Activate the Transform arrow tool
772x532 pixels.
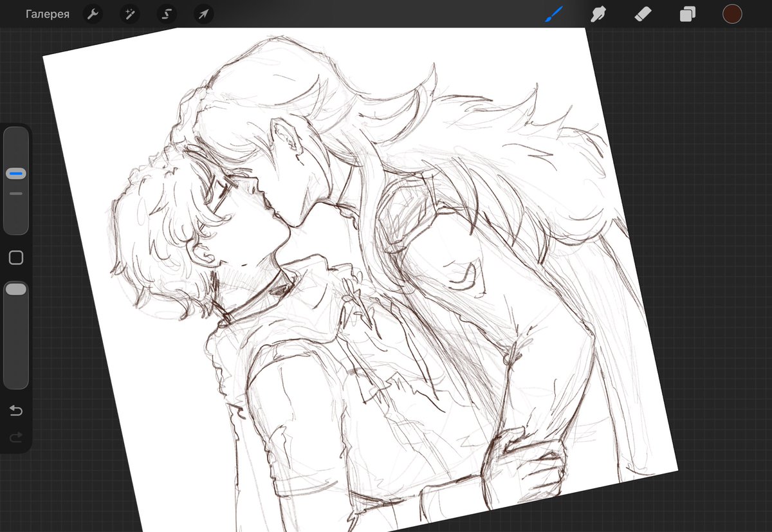point(203,14)
